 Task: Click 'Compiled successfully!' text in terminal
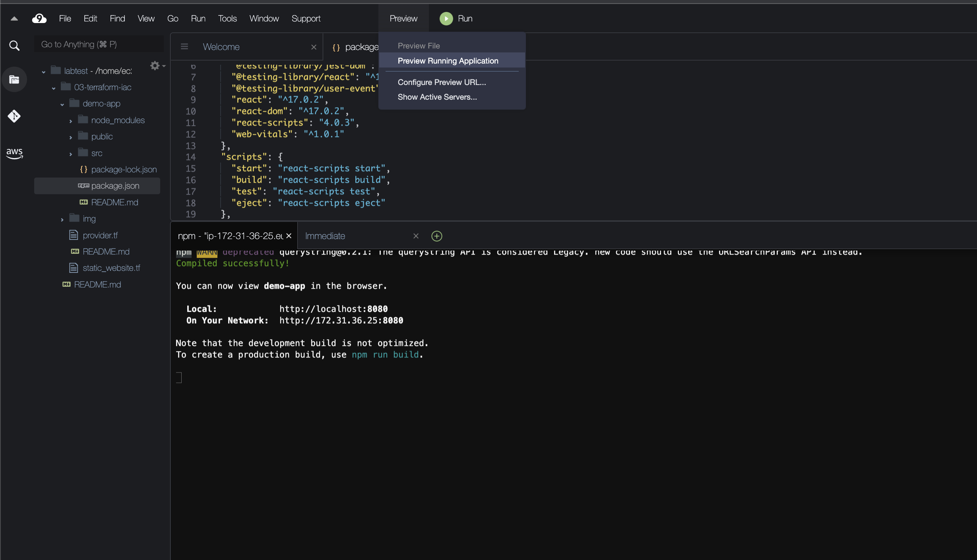tap(233, 263)
